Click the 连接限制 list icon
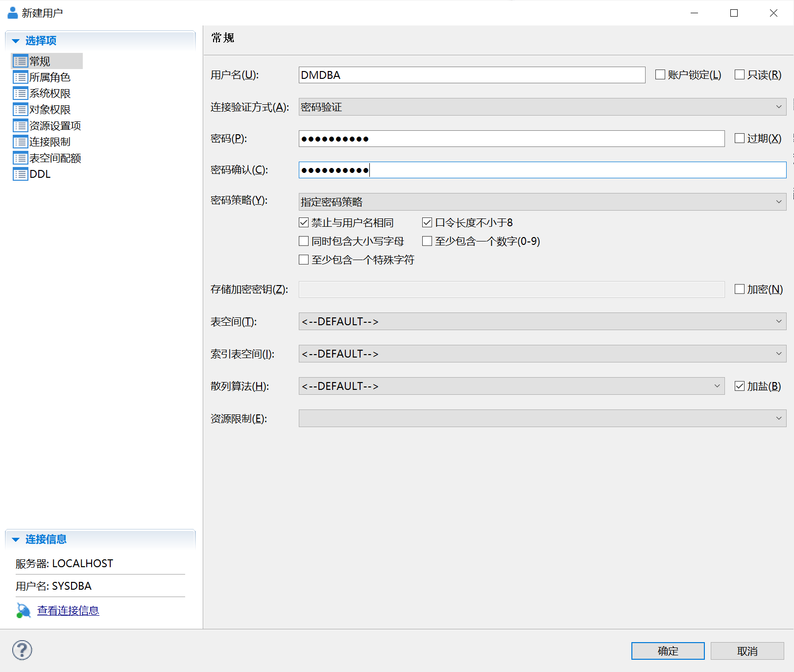 (20, 142)
